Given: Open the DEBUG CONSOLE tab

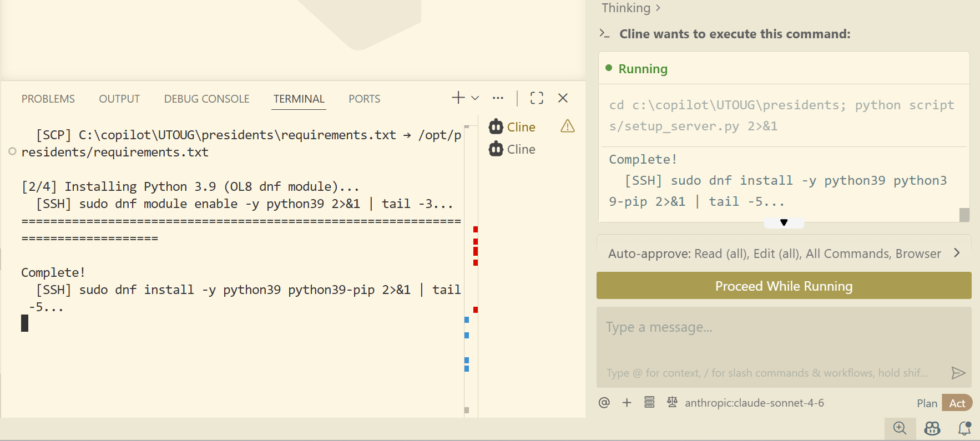Looking at the screenshot, I should point(206,99).
